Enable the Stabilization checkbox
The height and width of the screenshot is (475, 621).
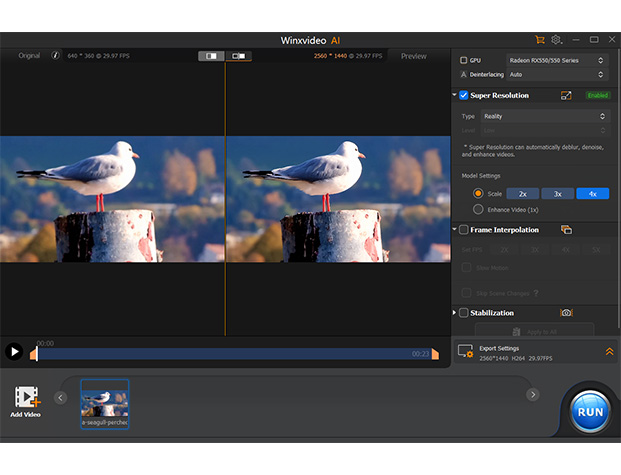463,313
